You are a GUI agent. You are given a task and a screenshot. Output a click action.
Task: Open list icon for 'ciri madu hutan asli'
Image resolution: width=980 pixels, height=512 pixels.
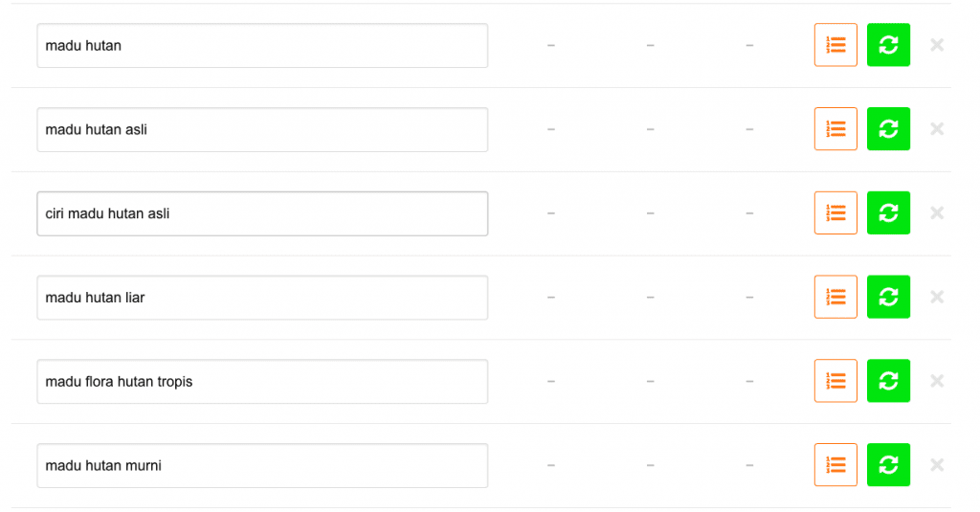coord(835,213)
